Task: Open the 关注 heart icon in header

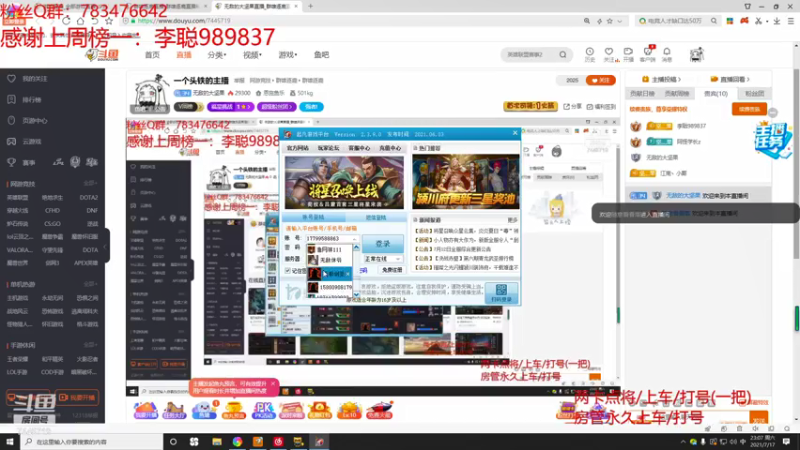Action: (x=609, y=54)
